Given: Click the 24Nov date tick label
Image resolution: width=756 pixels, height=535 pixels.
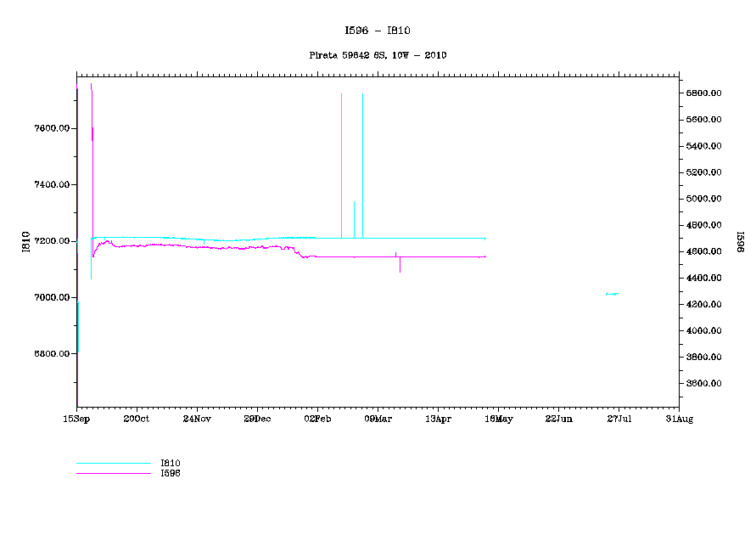Looking at the screenshot, I should coord(197,419).
